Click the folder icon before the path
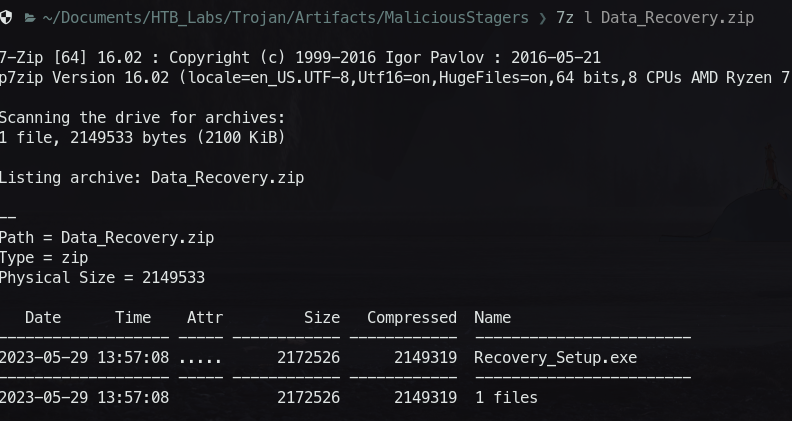 coord(30,18)
